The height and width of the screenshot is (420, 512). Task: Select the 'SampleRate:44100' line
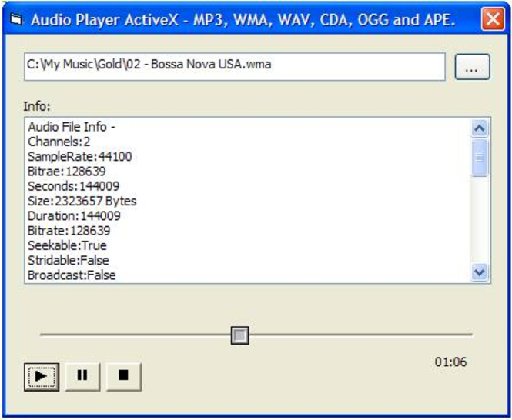[x=80, y=157]
